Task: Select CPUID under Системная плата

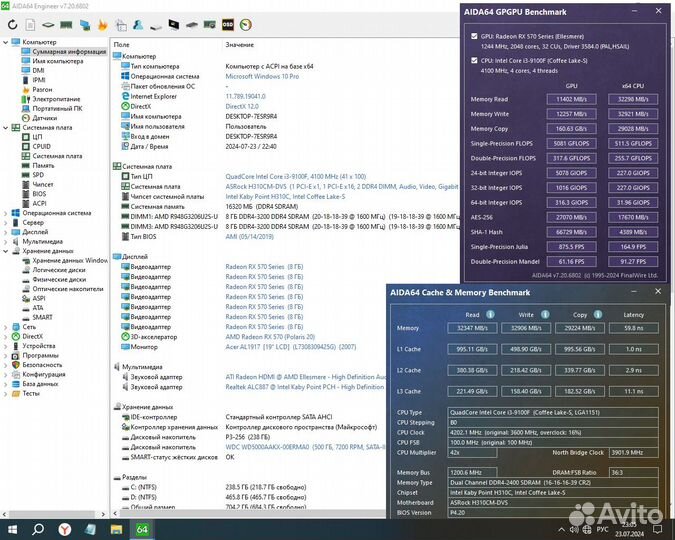Action: pos(42,146)
